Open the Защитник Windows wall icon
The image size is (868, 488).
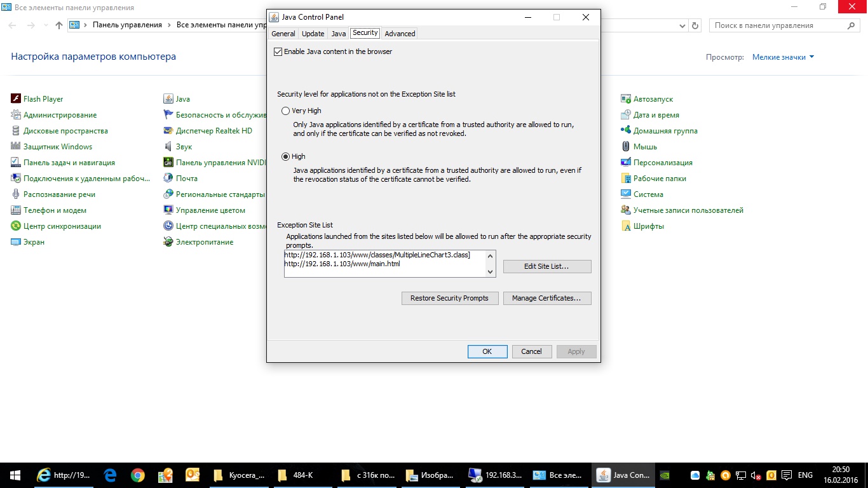pos(16,146)
